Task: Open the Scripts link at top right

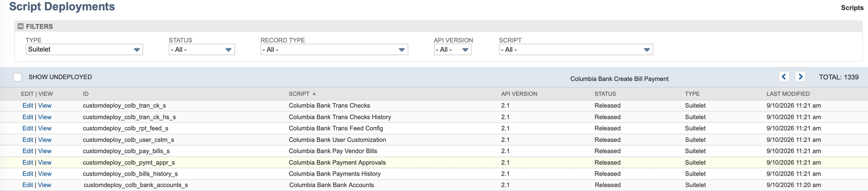Action: (x=852, y=8)
